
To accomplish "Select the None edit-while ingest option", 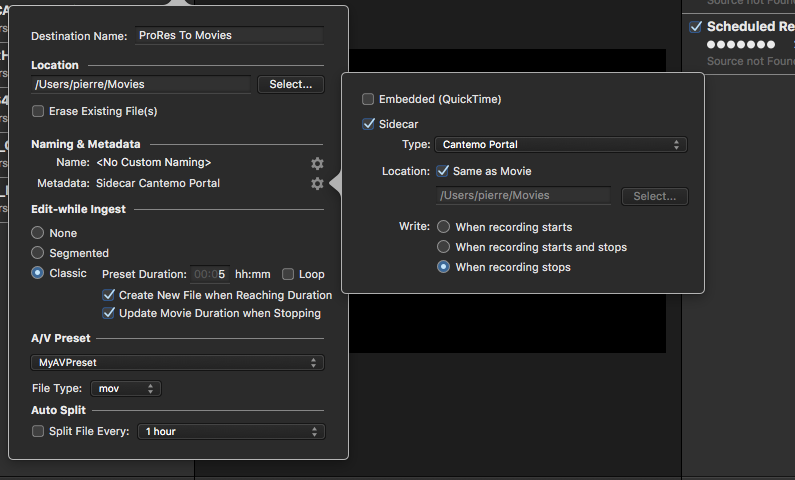I will coord(38,233).
